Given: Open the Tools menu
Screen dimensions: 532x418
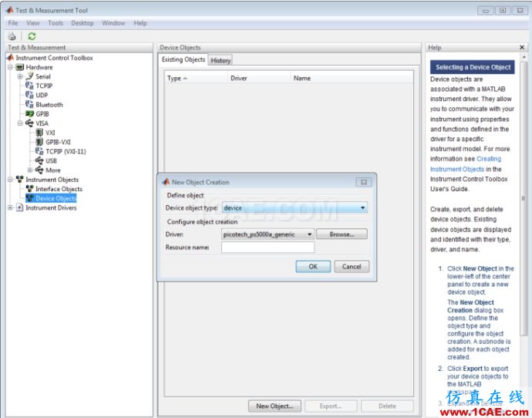Looking at the screenshot, I should pos(56,23).
